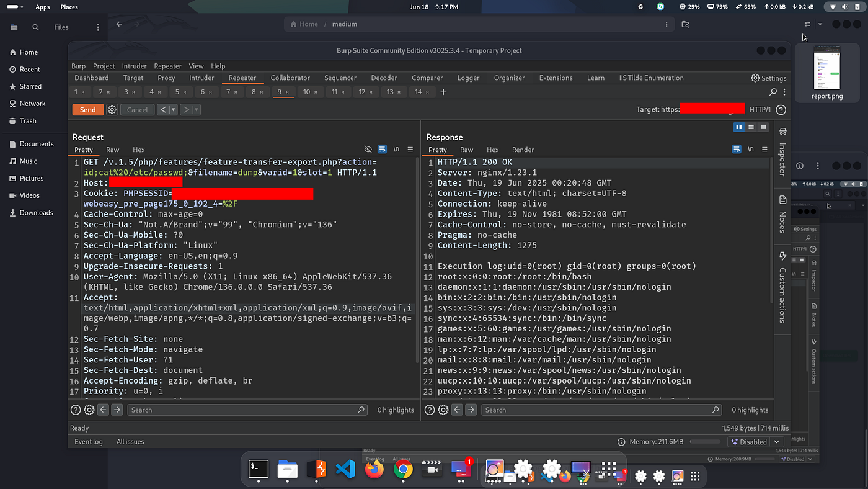Go to previous match in Response search
Image resolution: width=868 pixels, height=489 pixels.
(457, 410)
